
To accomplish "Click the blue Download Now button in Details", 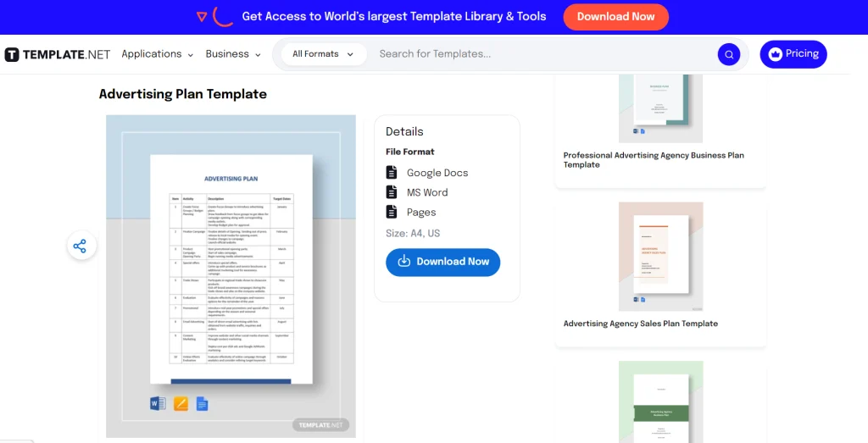I will pyautogui.click(x=442, y=262).
